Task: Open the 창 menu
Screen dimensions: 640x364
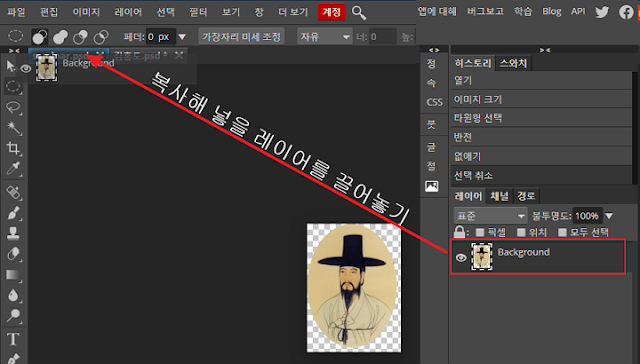Action: click(259, 12)
